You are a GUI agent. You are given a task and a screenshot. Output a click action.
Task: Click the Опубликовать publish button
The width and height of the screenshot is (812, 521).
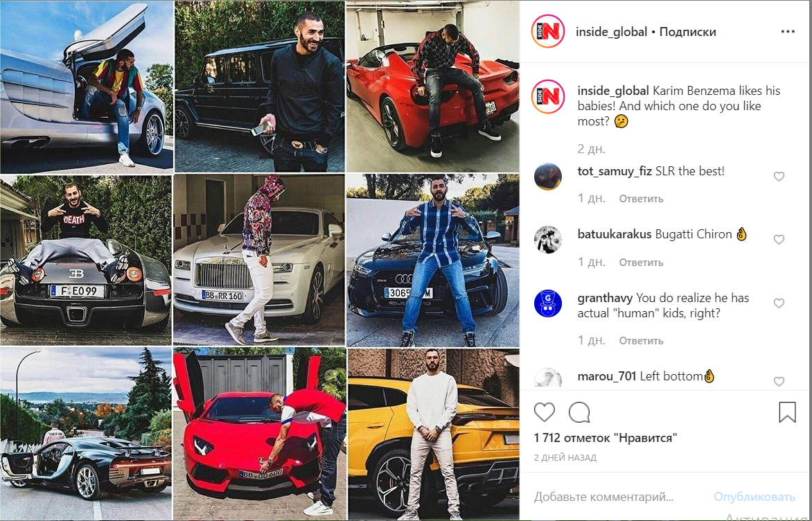754,497
